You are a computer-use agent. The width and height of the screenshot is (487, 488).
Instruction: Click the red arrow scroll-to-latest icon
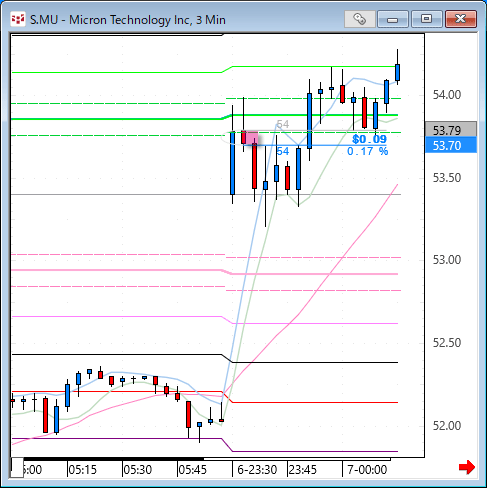click(x=467, y=467)
